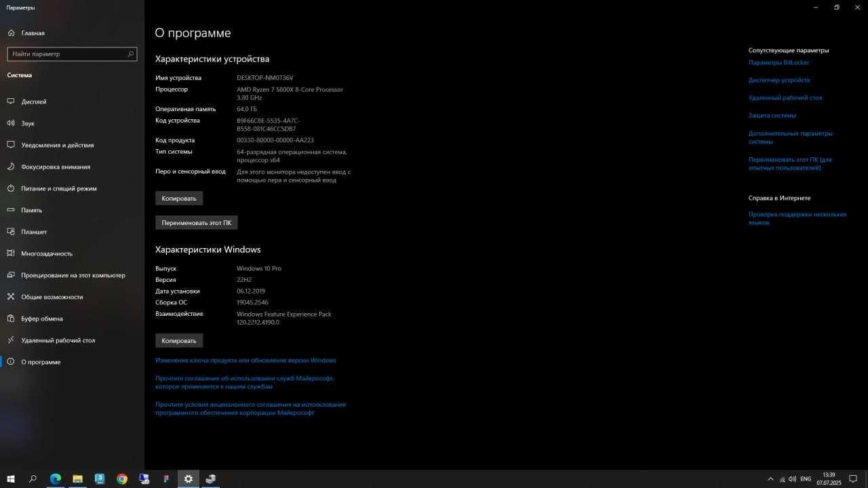
Task: Click the monitor icon for Дисплей
Action: pyautogui.click(x=10, y=102)
